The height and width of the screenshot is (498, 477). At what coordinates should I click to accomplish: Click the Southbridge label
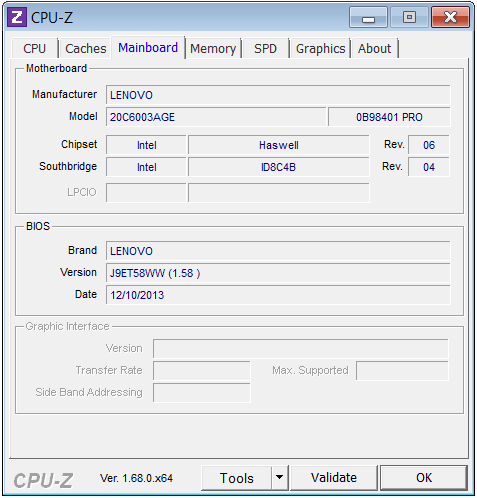coord(68,166)
